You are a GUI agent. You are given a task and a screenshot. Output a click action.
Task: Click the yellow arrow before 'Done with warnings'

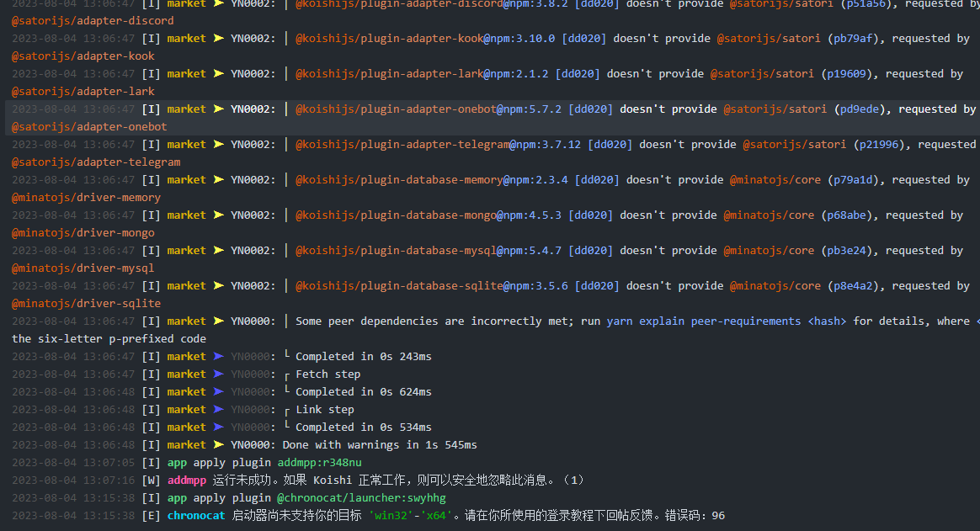pyautogui.click(x=218, y=444)
